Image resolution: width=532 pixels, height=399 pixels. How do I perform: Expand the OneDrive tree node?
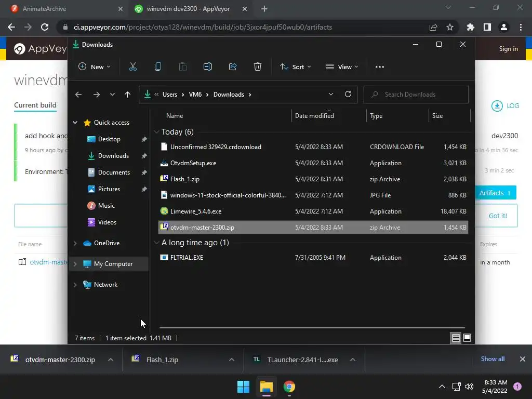75,243
